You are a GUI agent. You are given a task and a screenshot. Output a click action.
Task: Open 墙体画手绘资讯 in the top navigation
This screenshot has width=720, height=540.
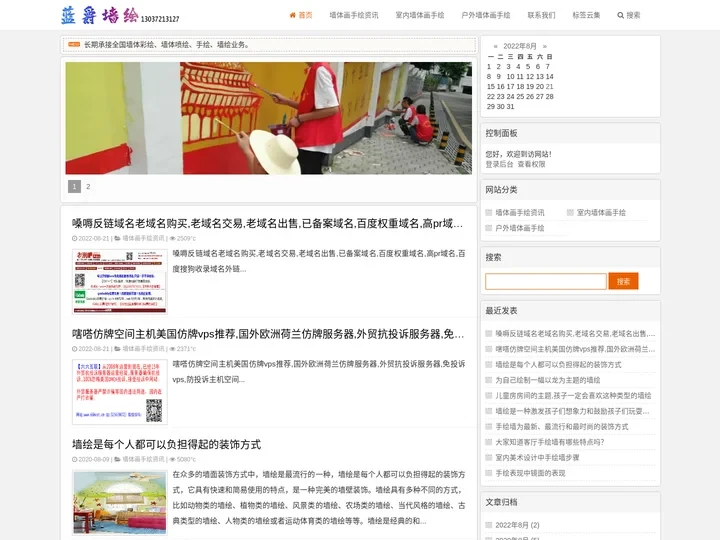pyautogui.click(x=354, y=15)
